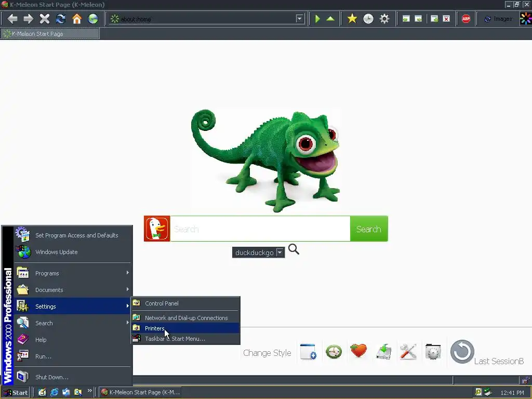Image resolution: width=532 pixels, height=399 pixels.
Task: Go back with the Back arrow
Action: tap(12, 19)
